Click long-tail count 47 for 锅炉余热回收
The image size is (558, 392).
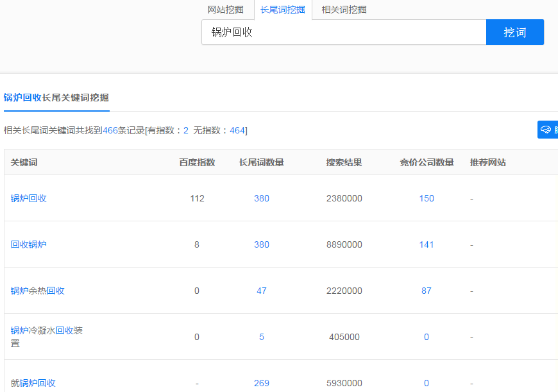[x=261, y=291]
